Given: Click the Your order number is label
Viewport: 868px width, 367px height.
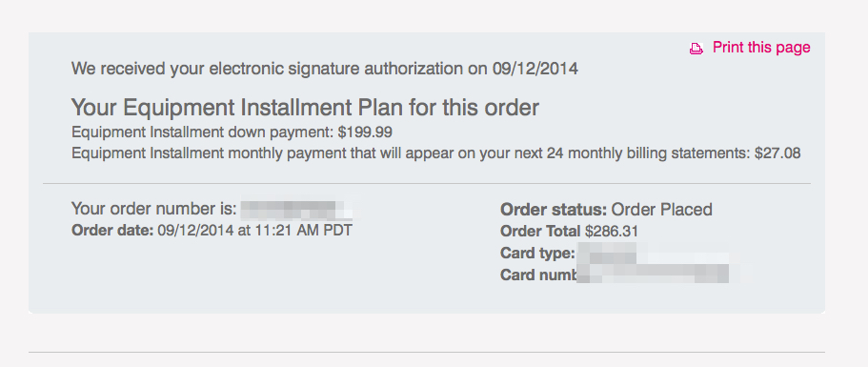Looking at the screenshot, I should pyautogui.click(x=154, y=210).
